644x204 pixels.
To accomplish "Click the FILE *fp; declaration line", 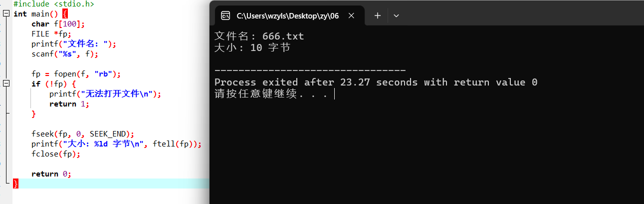I will (x=51, y=34).
